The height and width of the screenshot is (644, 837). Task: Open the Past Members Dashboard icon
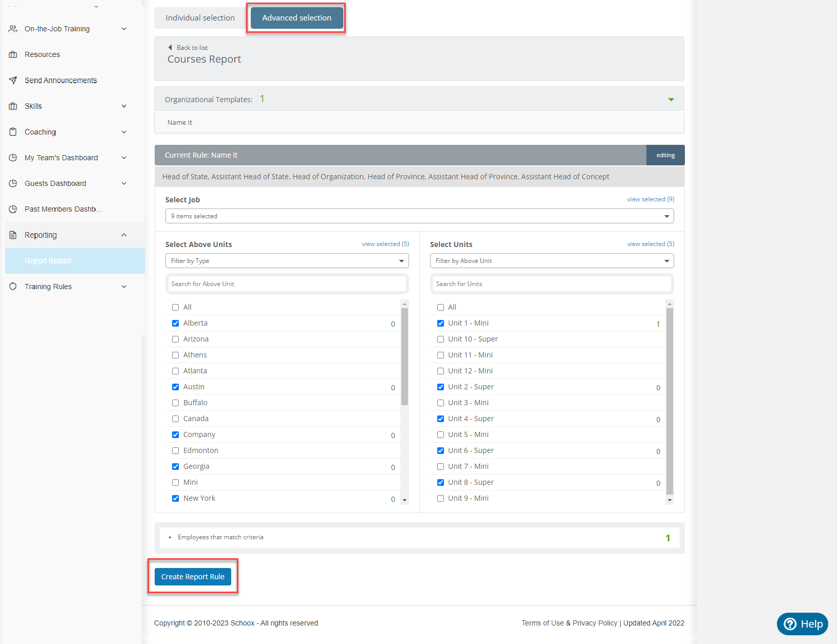[13, 209]
